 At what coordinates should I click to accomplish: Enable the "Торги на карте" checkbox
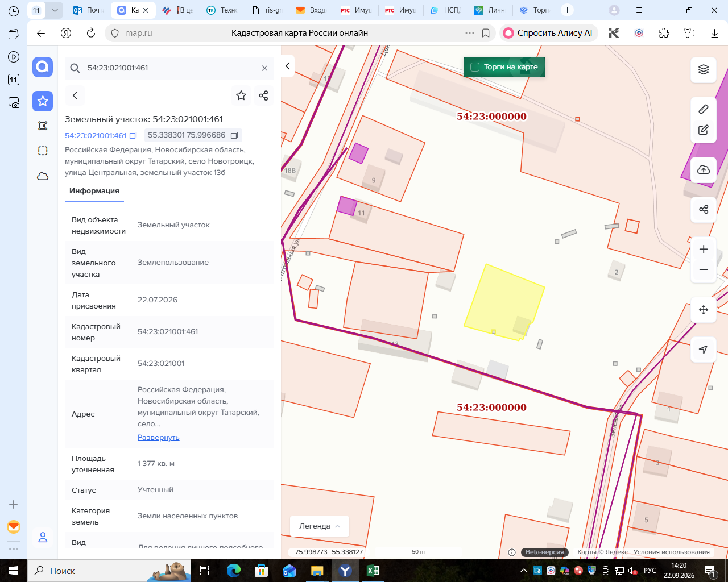pos(475,67)
